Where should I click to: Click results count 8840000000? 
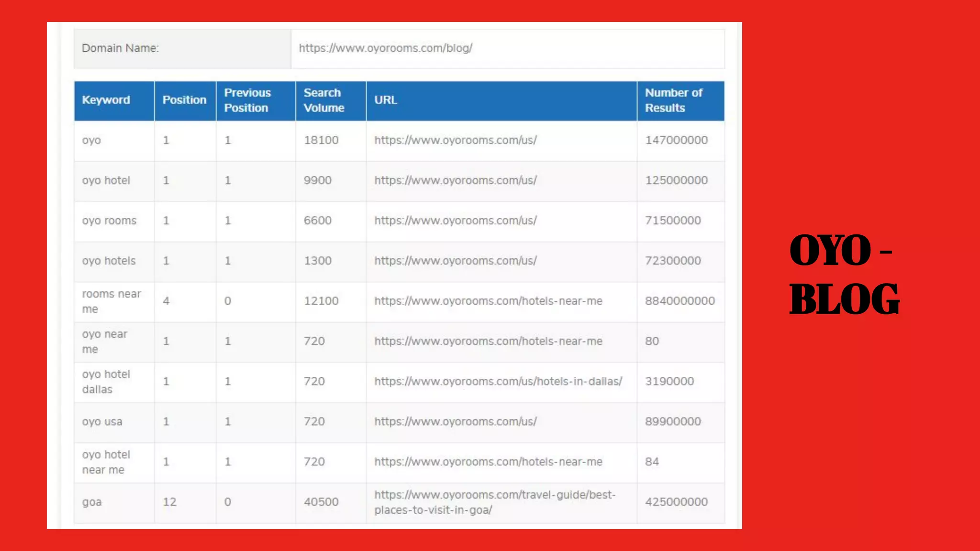point(679,301)
